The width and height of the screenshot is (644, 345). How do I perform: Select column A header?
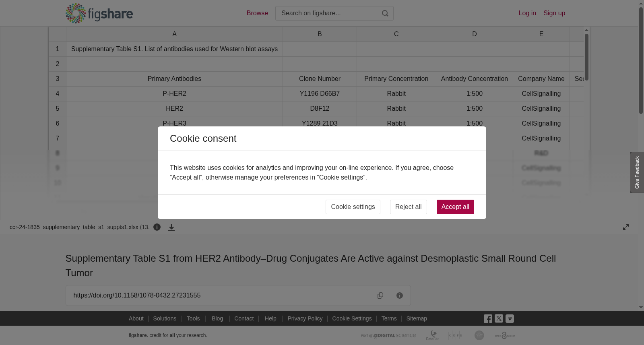(x=174, y=34)
